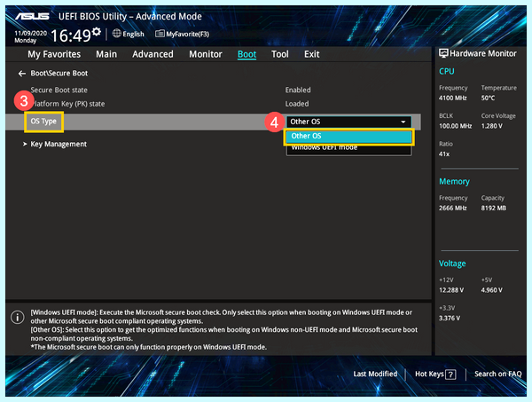Screen dimensions: 532x402
Task: Open the Monitor tab
Action: [206, 54]
